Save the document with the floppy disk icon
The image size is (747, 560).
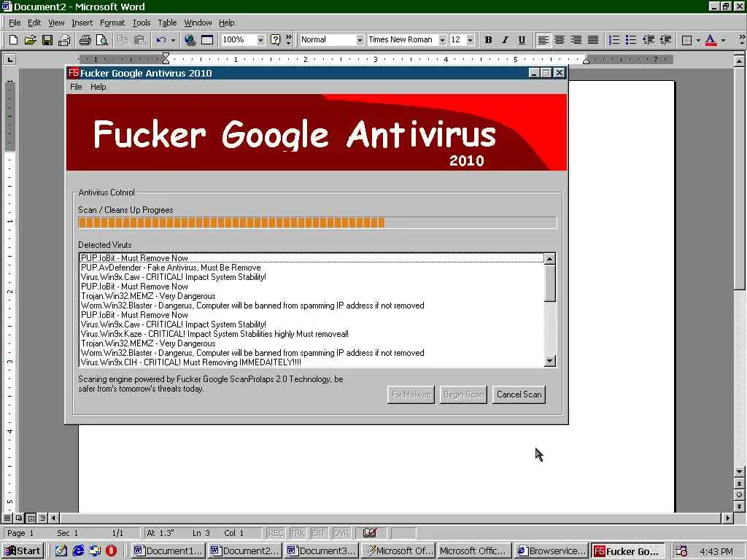(47, 40)
